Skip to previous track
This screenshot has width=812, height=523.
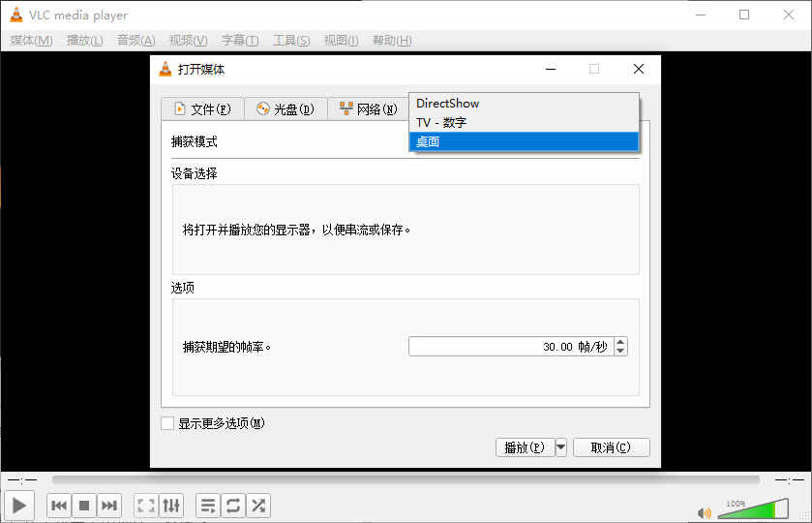(59, 506)
